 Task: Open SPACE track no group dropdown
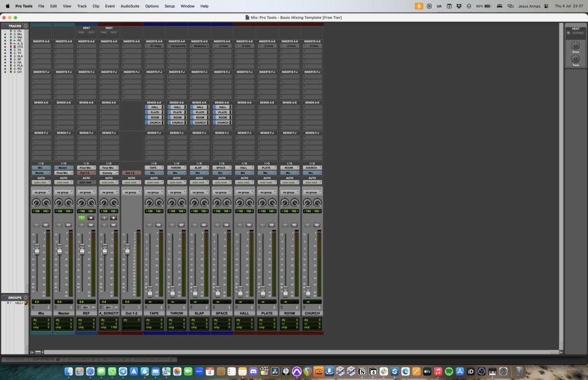pyautogui.click(x=222, y=192)
